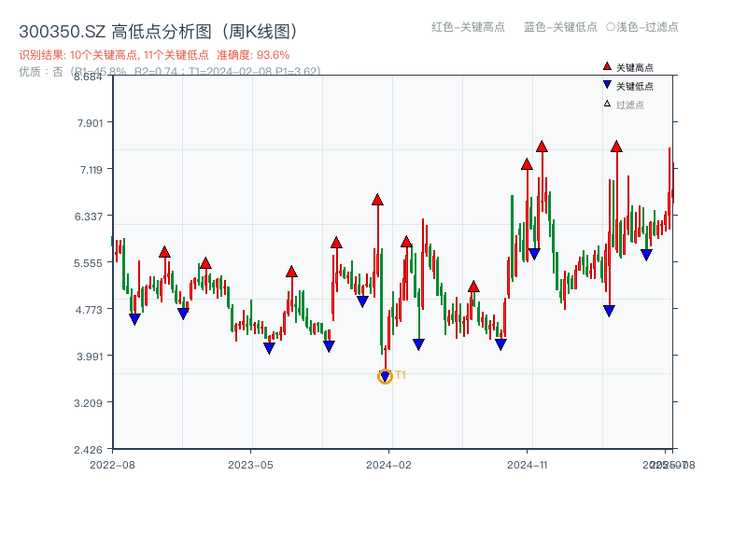Click the 蓝色-关键低点 header text

tap(560, 27)
